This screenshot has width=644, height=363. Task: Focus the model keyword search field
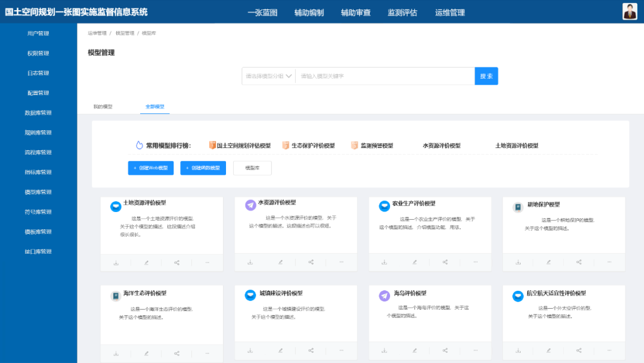pos(385,76)
